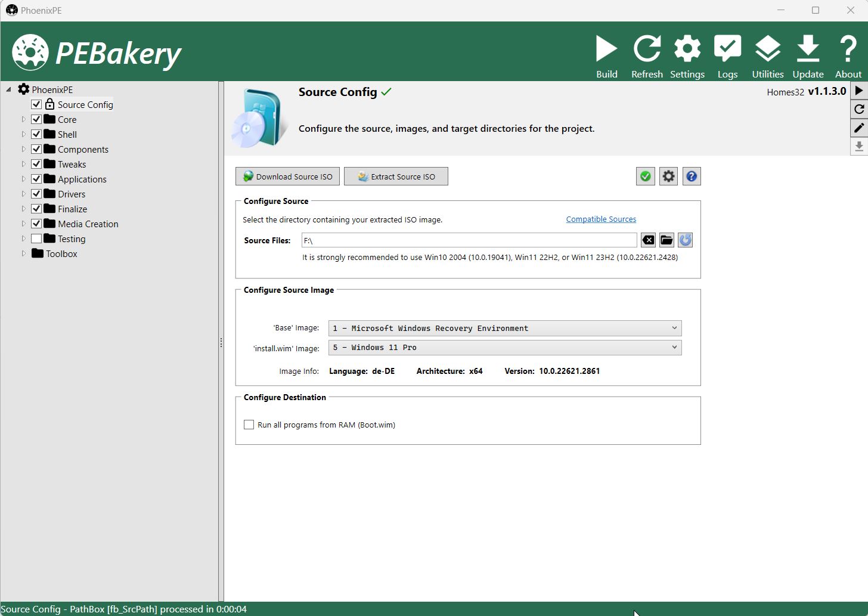Select Media Creation in the tree

click(x=88, y=224)
